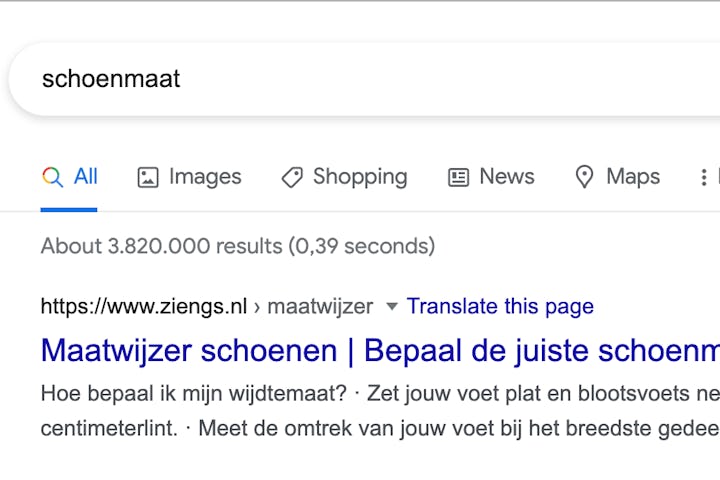Viewport: 720px width, 480px height.
Task: Click the Translate this page link
Action: pos(500,306)
